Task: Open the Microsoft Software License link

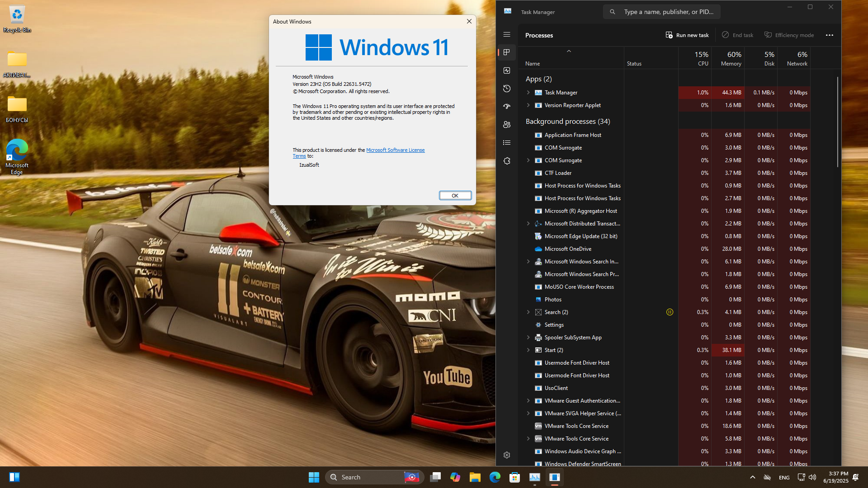Action: [x=395, y=150]
